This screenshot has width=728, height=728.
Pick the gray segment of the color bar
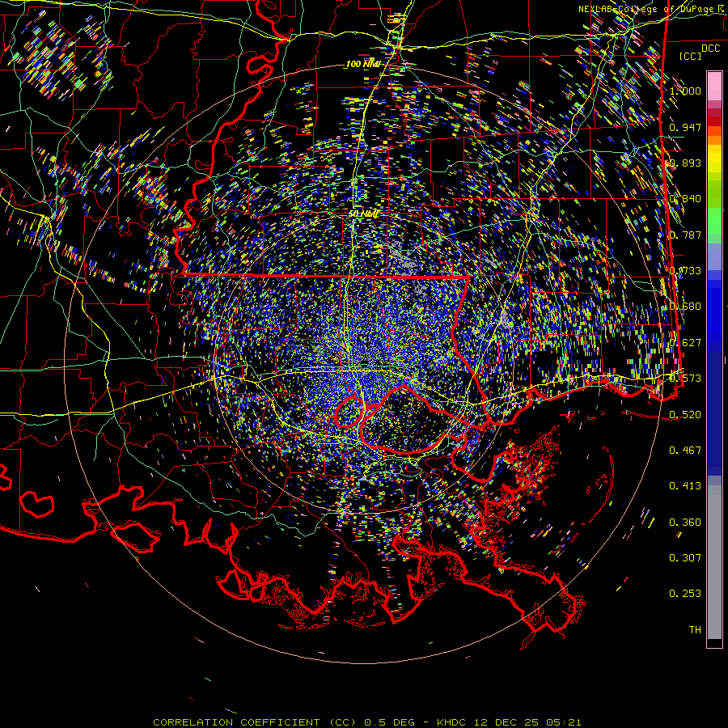714,562
